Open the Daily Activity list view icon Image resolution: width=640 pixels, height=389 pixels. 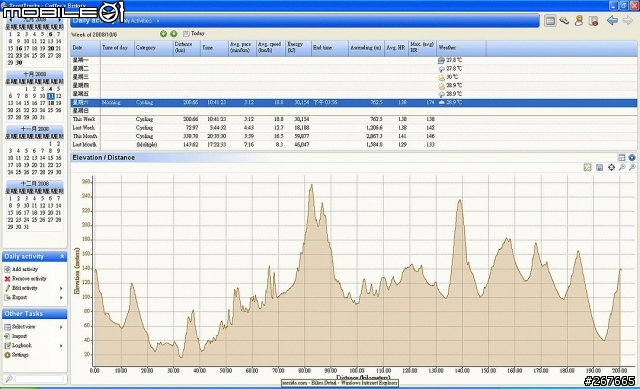point(550,20)
